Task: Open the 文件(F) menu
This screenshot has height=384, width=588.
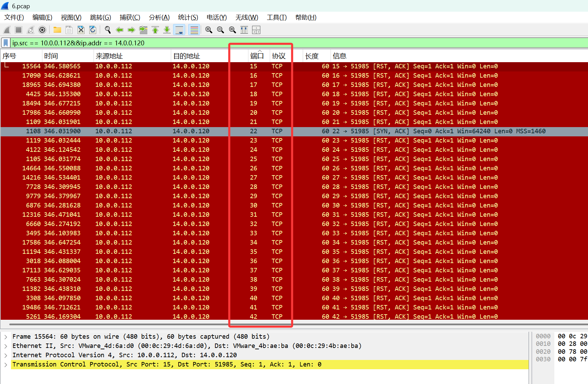Action: click(14, 18)
